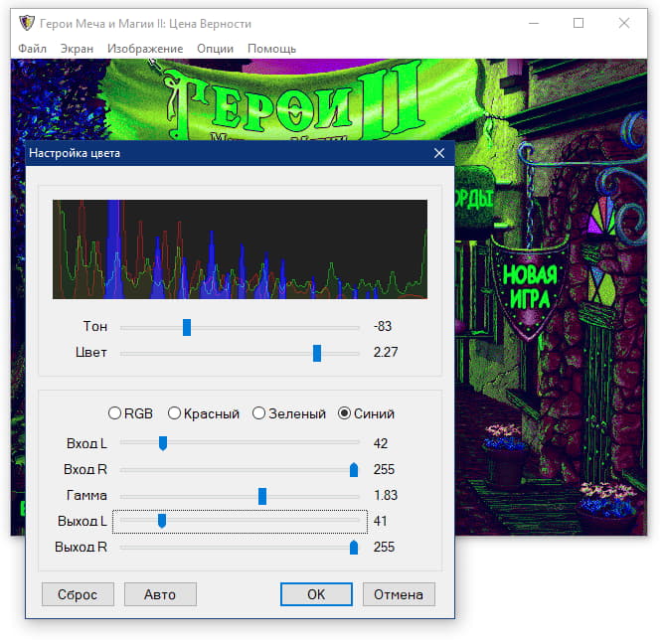Click the Выход L slider thumb

[x=162, y=521]
